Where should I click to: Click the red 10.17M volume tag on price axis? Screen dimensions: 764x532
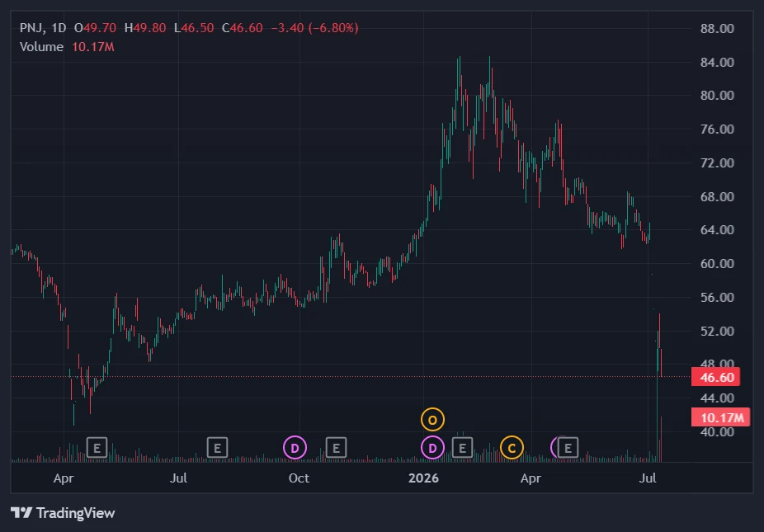point(720,417)
